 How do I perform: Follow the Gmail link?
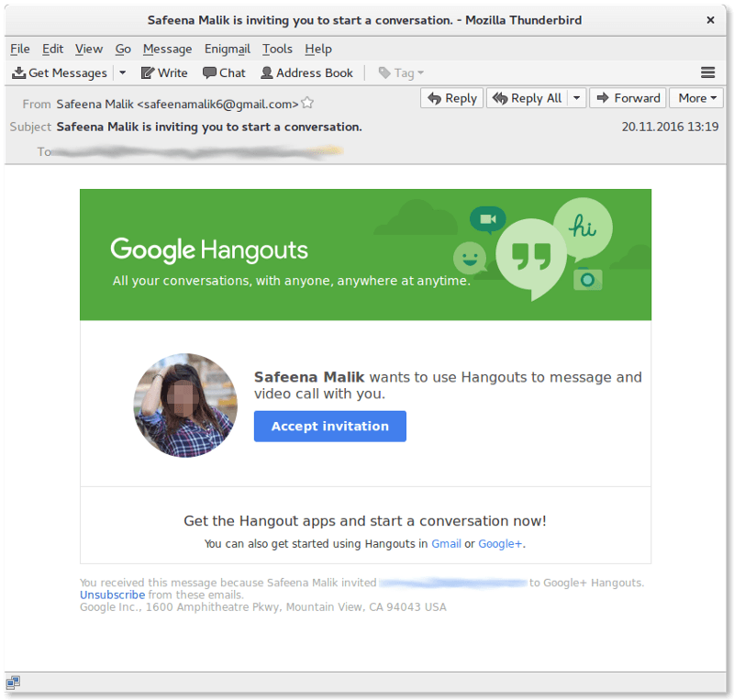[446, 544]
